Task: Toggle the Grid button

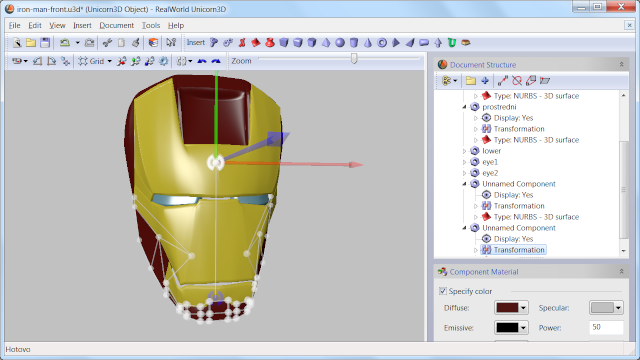Action: point(91,61)
